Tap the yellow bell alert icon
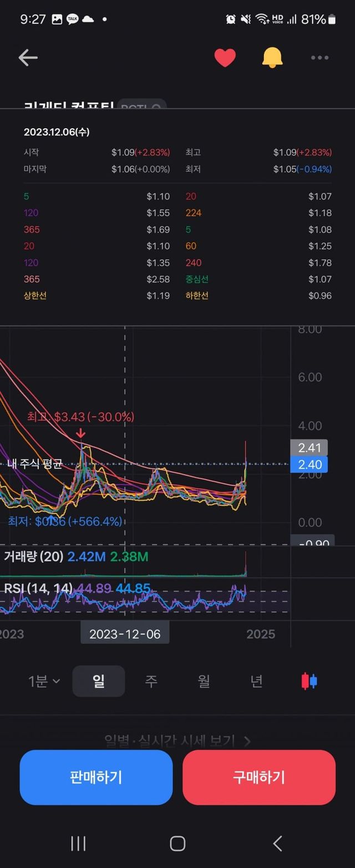Viewport: 355px width, 868px height. click(x=272, y=58)
